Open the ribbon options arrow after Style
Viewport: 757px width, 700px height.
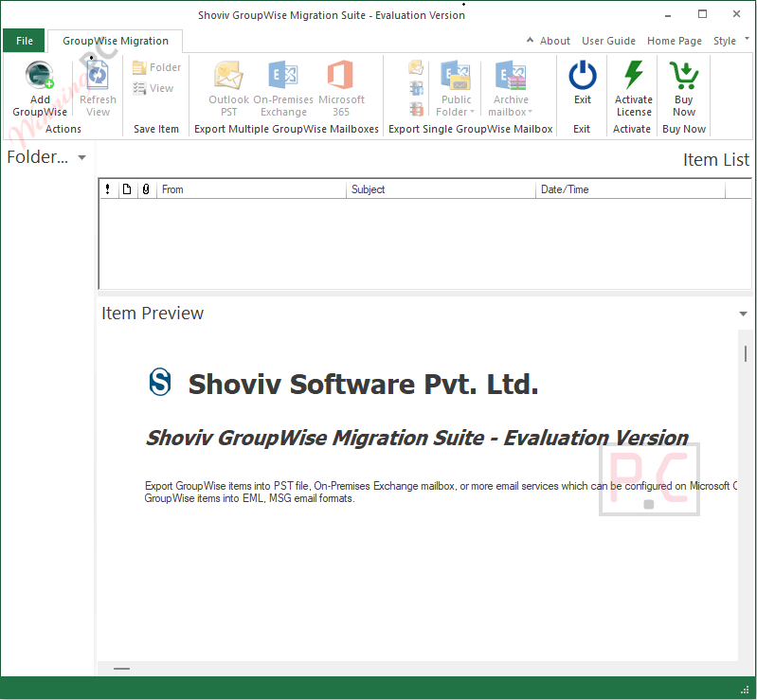click(747, 38)
